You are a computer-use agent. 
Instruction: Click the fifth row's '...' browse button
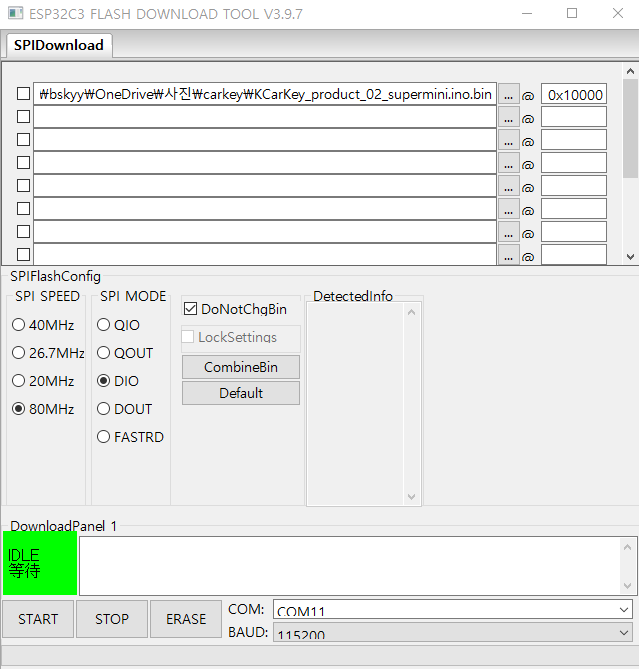[x=508, y=186]
